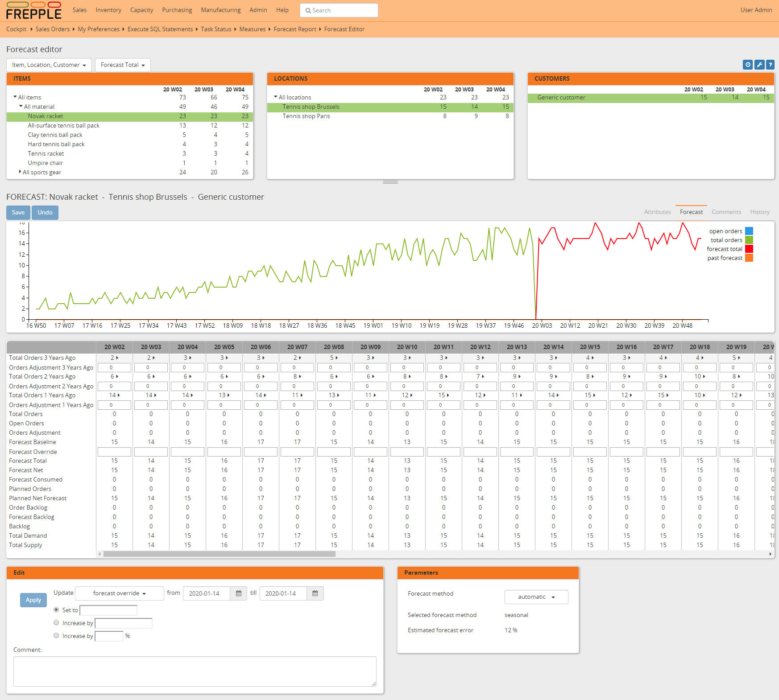This screenshot has height=700, width=779.
Task: Collapse the 'All material' tree node
Action: 21,107
